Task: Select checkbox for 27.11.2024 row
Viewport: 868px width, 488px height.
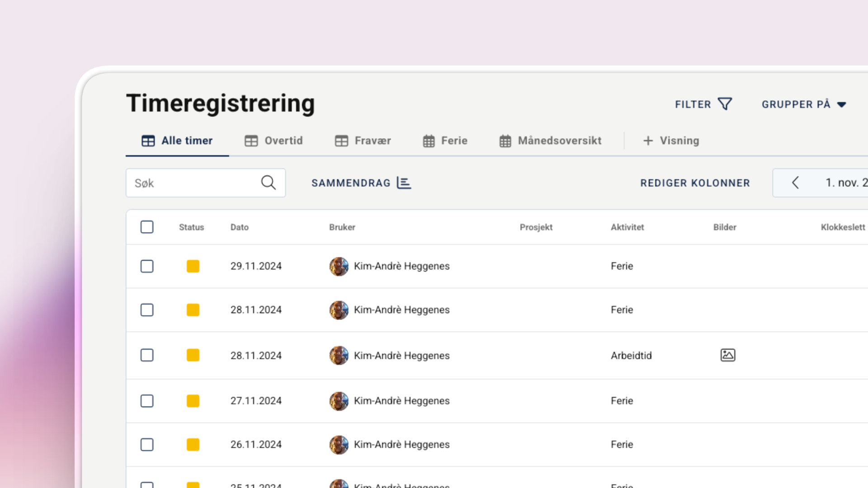Action: pyautogui.click(x=147, y=401)
